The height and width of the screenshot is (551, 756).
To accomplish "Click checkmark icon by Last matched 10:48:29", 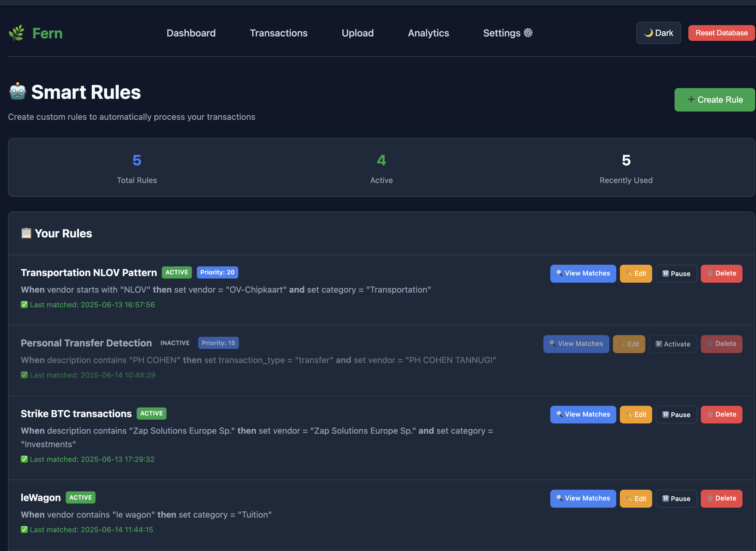I will pos(24,375).
